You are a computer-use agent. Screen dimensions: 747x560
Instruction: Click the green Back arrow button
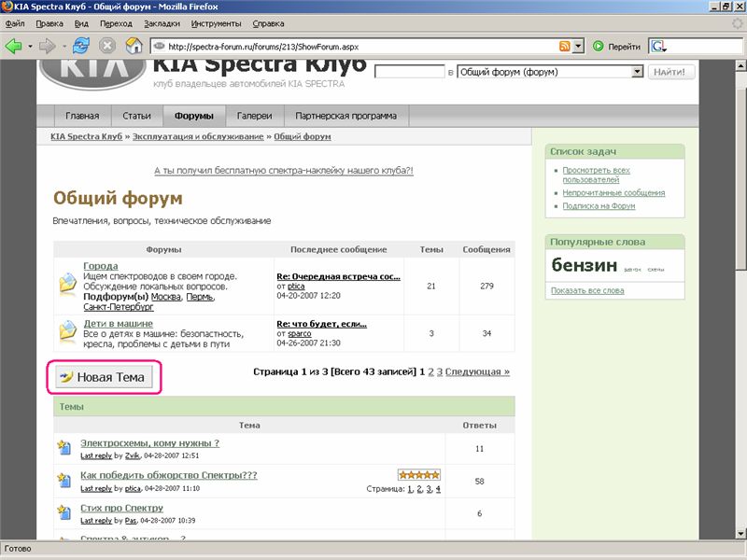click(14, 46)
